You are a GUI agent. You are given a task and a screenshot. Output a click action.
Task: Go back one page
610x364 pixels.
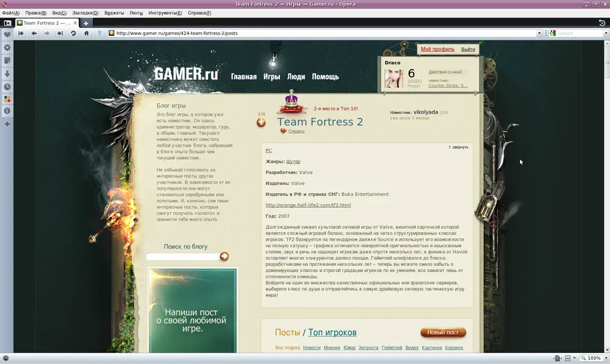click(x=34, y=34)
